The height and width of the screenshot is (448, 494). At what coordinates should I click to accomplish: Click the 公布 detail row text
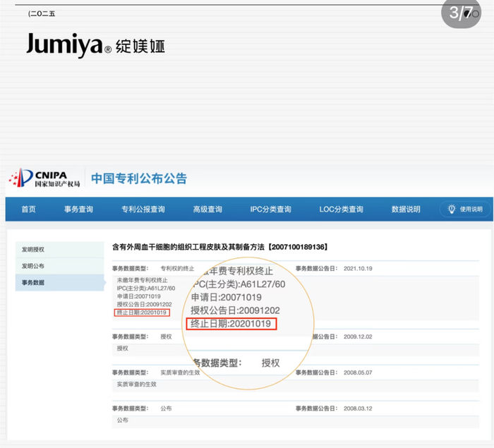click(x=123, y=420)
